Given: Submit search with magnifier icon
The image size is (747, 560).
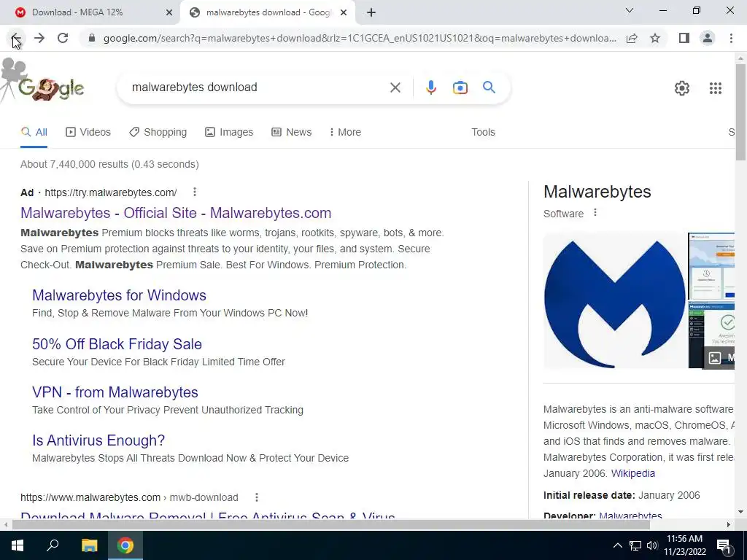Looking at the screenshot, I should point(489,87).
